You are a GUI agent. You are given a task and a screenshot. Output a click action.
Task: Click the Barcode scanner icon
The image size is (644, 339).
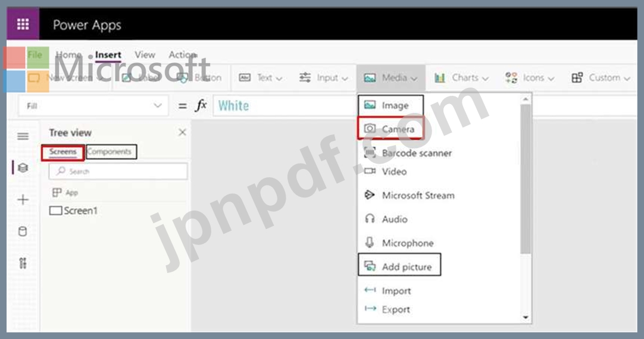(370, 153)
